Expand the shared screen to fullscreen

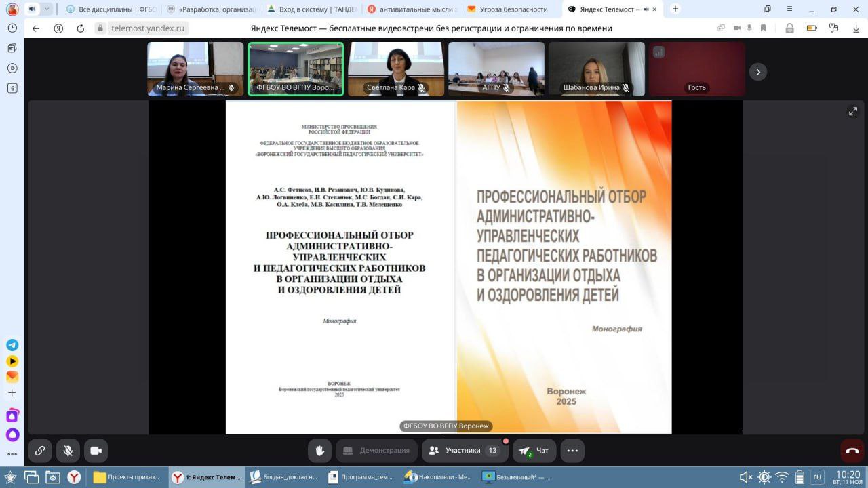coord(852,111)
